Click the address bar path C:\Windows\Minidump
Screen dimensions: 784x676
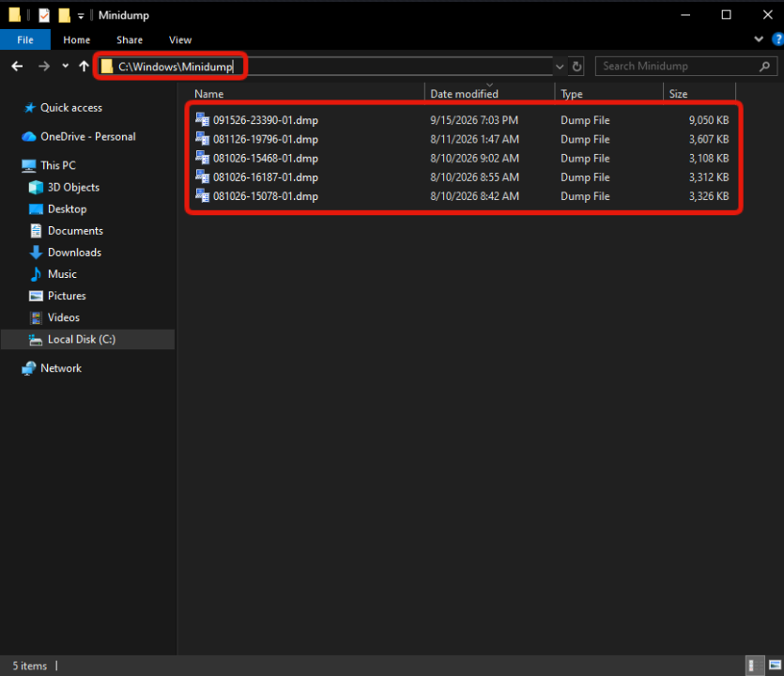tap(176, 67)
